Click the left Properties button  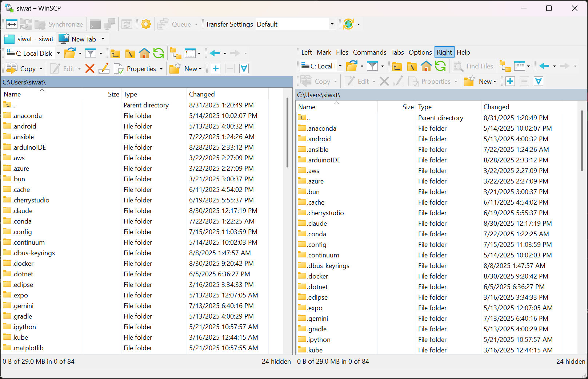135,68
